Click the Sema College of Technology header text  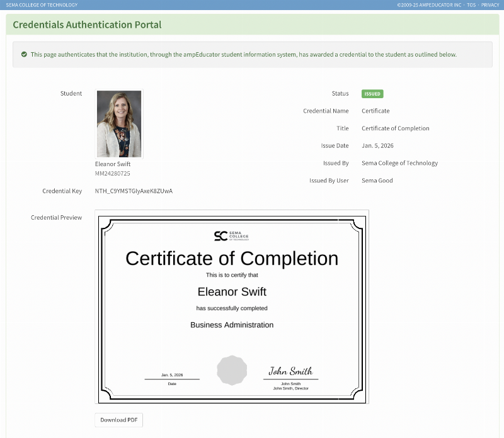coord(42,5)
